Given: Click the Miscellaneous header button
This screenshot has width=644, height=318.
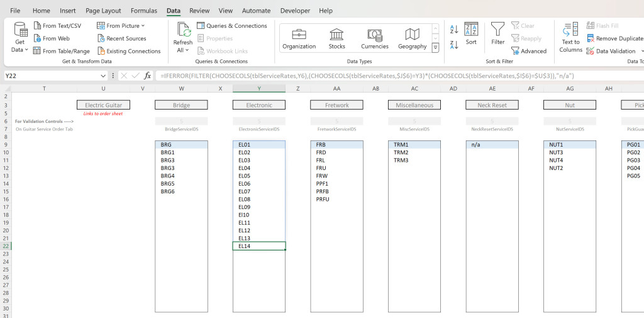Looking at the screenshot, I should [x=414, y=105].
